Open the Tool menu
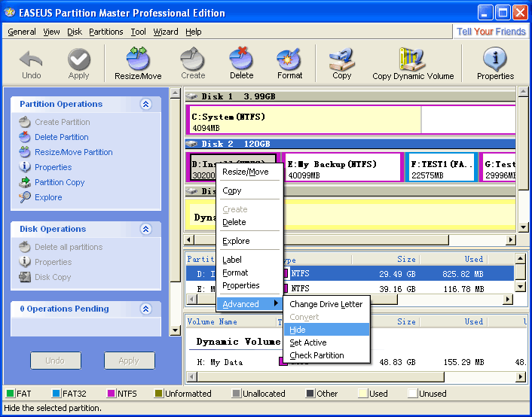This screenshot has width=532, height=417. tap(138, 32)
